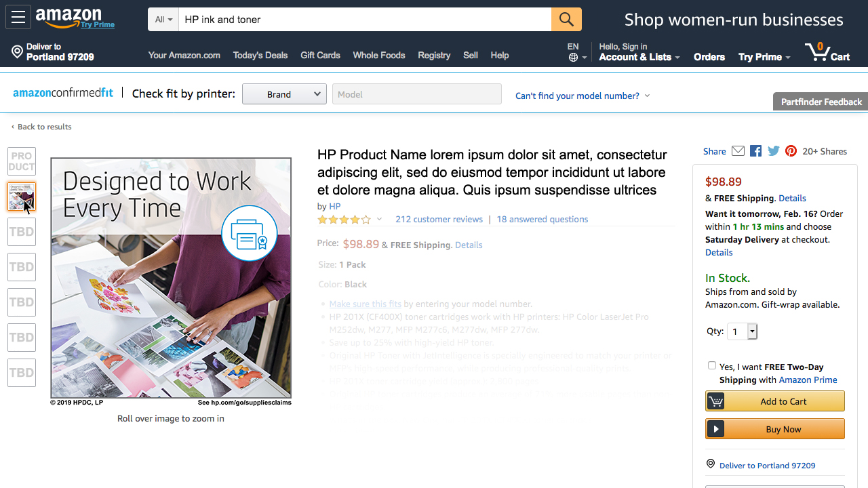Share via the email envelope icon
The height and width of the screenshot is (488, 868).
tap(738, 151)
